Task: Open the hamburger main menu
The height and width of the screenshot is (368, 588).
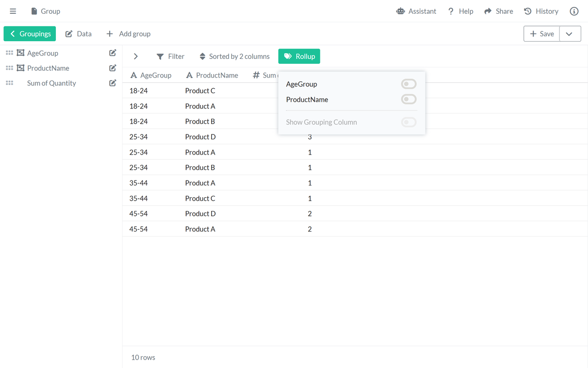Action: point(13,11)
